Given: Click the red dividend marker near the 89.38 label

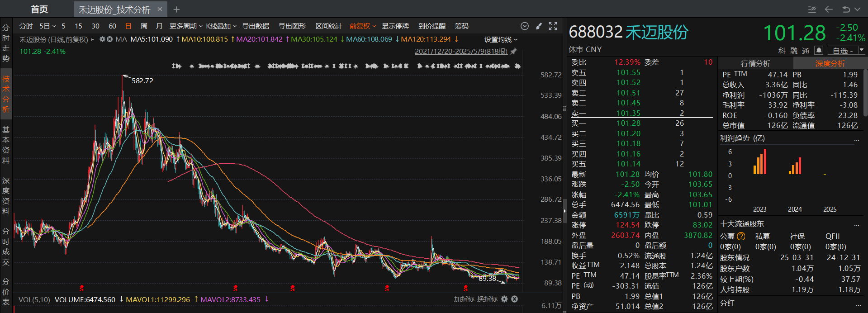Looking at the screenshot, I should tap(465, 288).
